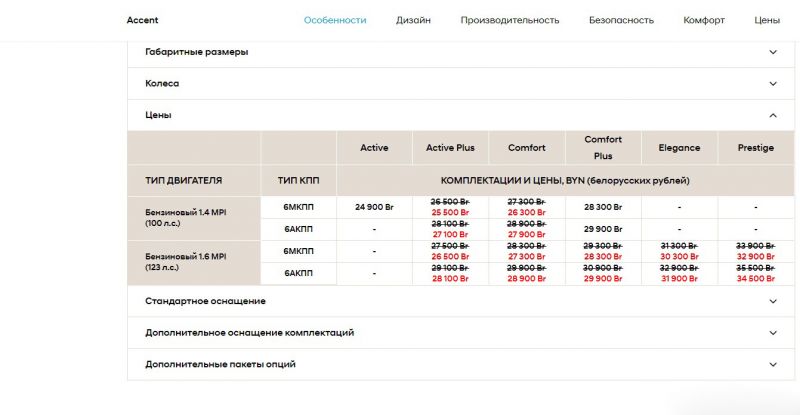Screen dimensions: 800x415
Task: Click the 25 500 Br red price
Action: (450, 212)
